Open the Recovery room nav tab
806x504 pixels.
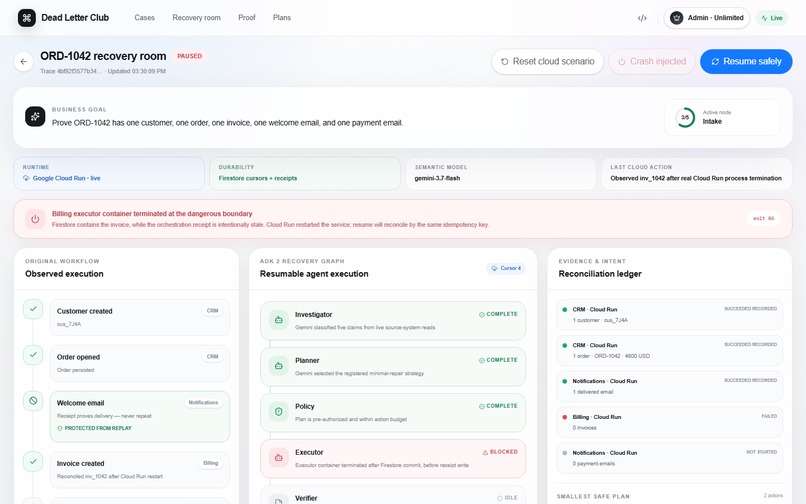coord(196,17)
